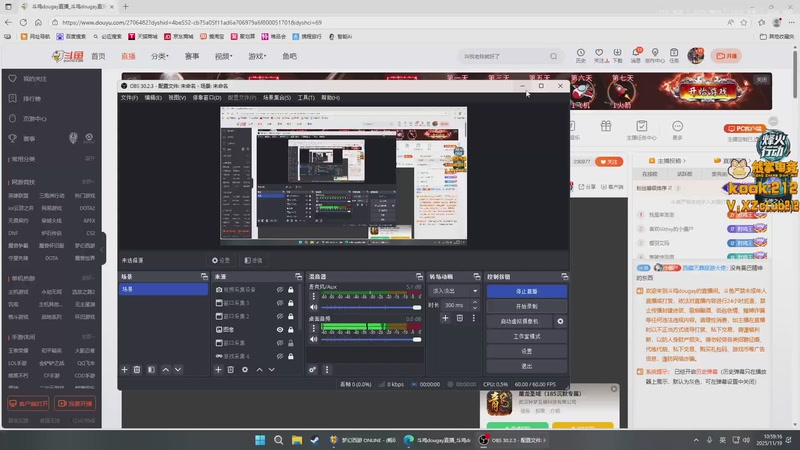Move the source up in the Sources toolbar
Image resolution: width=800 pixels, height=450 pixels.
coord(259,369)
